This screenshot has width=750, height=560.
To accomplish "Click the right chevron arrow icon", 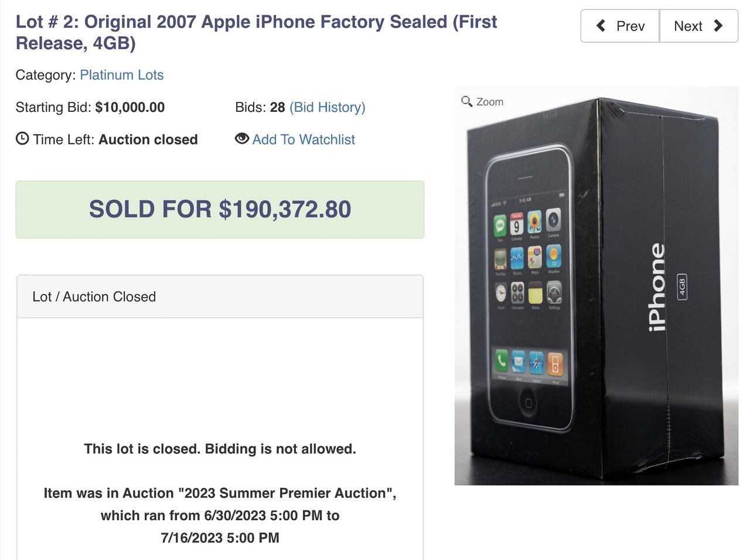I will pyautogui.click(x=718, y=26).
